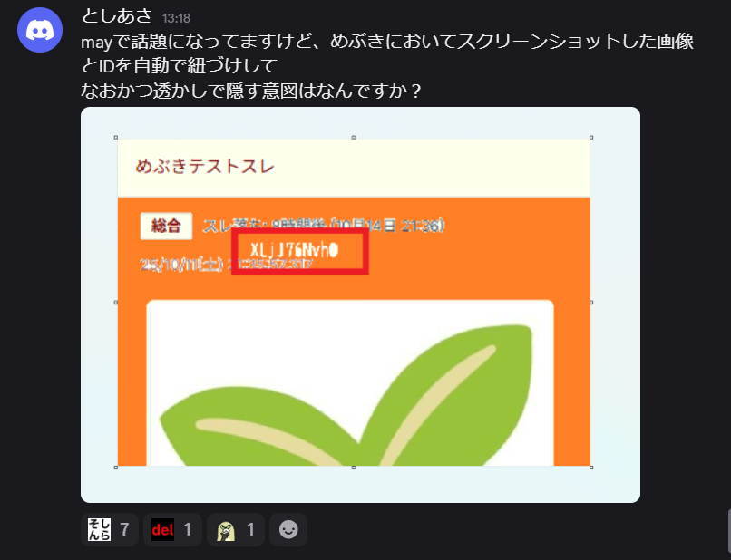The width and height of the screenshot is (731, 560).
Task: Click the left-middle selection handle of image
Action: tap(116, 303)
